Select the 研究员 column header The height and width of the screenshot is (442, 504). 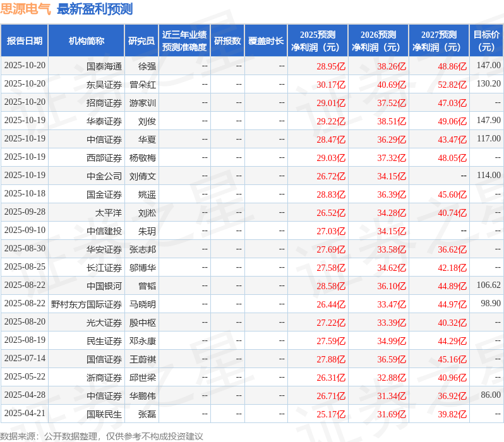[141, 41]
